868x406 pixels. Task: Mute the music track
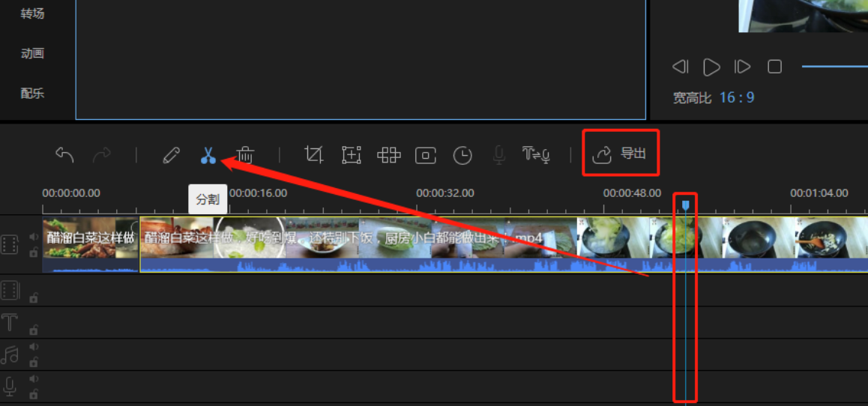[34, 347]
